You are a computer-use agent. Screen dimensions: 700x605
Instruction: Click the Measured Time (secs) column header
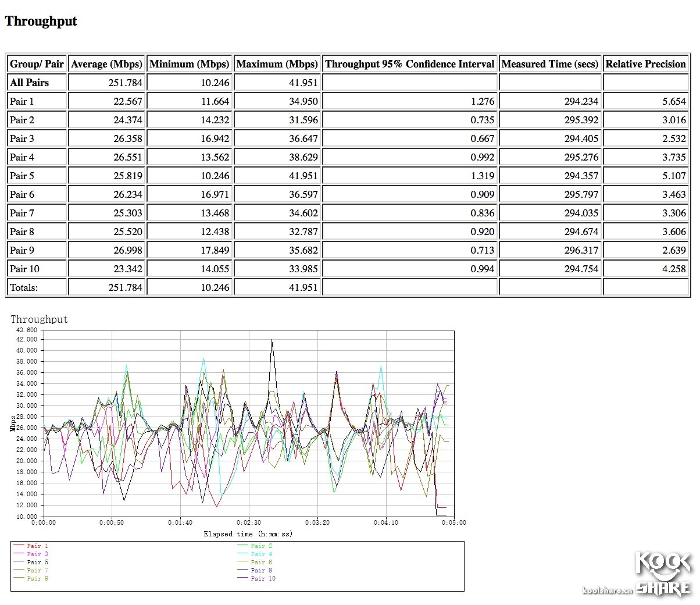549,64
